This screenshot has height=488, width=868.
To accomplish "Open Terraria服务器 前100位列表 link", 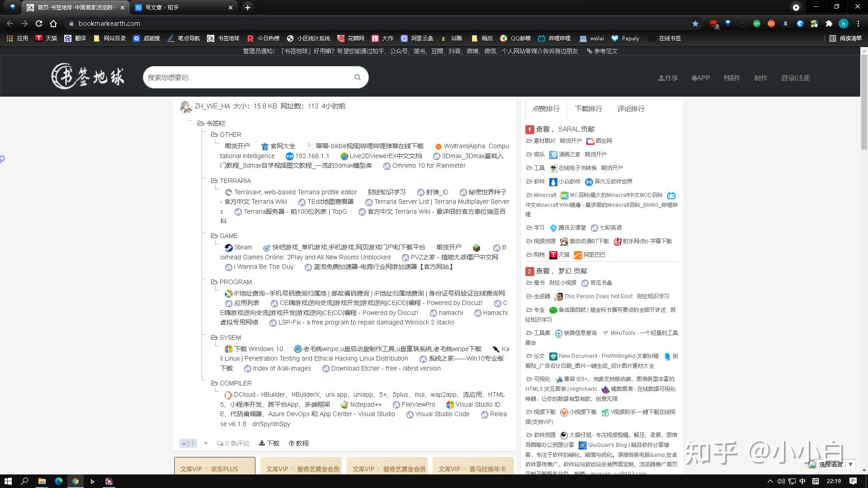I will [x=291, y=211].
